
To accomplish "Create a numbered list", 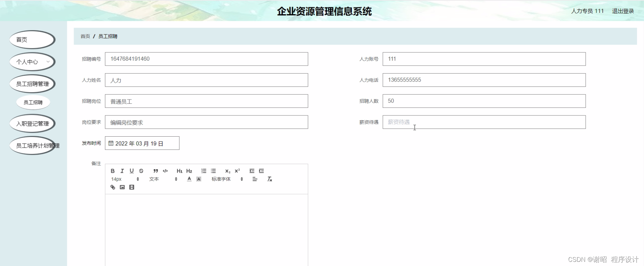I will point(204,171).
